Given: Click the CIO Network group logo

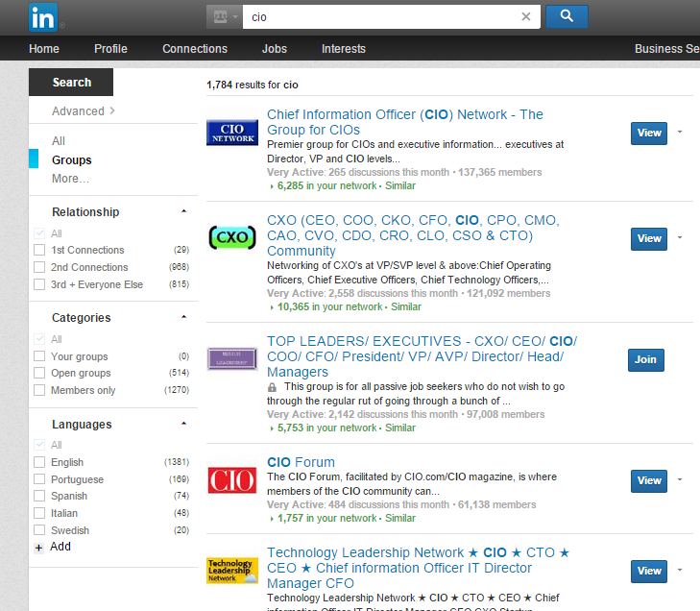Looking at the screenshot, I should [x=232, y=133].
